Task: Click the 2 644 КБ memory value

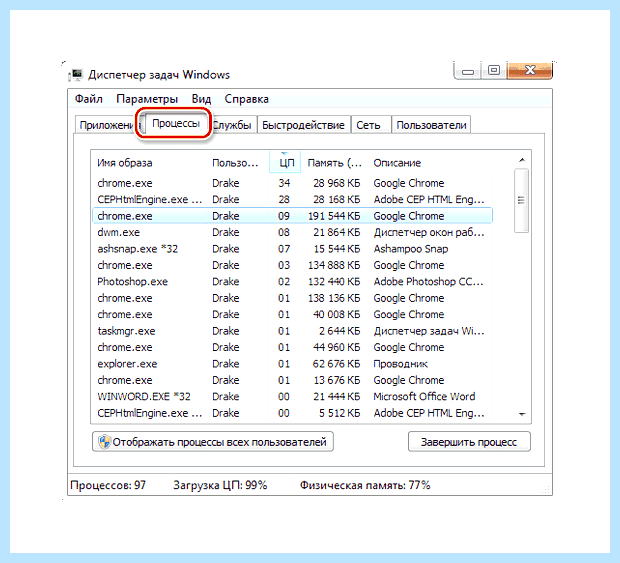Action: pos(340,331)
